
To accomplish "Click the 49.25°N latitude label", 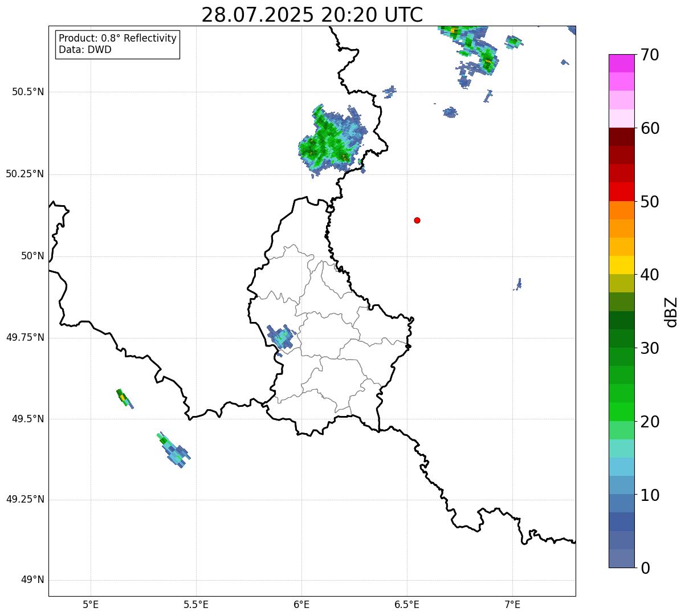I will (x=25, y=499).
